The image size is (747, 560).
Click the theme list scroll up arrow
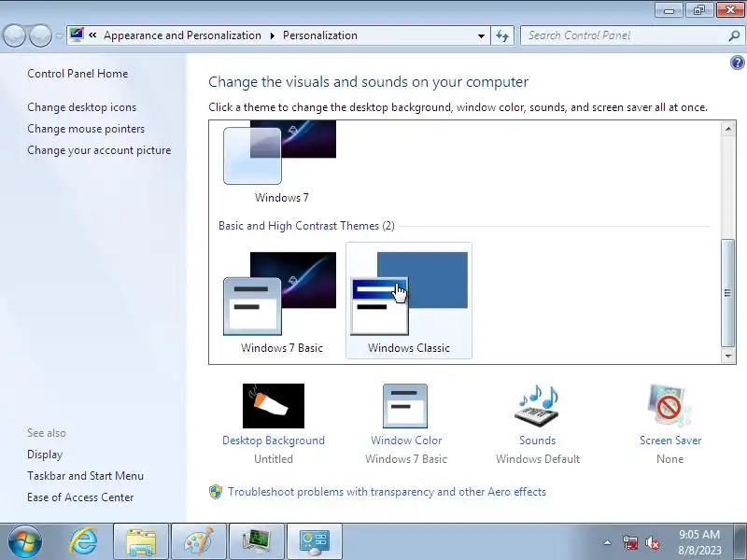(728, 129)
